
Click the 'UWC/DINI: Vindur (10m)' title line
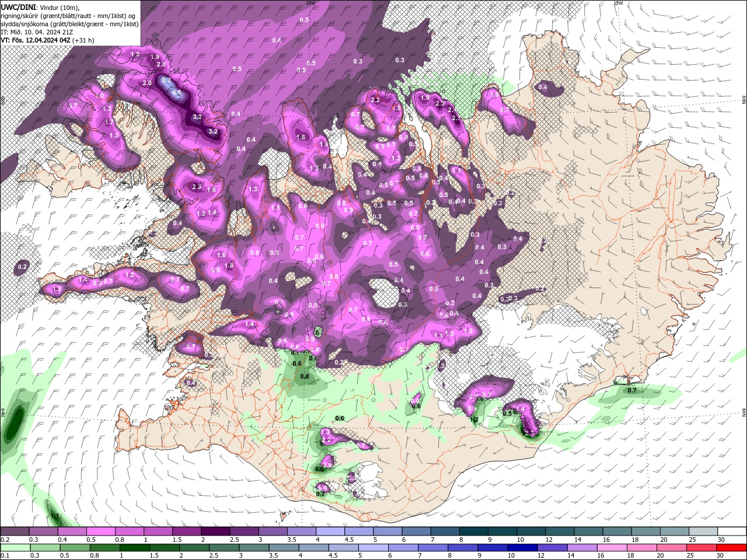[39, 7]
